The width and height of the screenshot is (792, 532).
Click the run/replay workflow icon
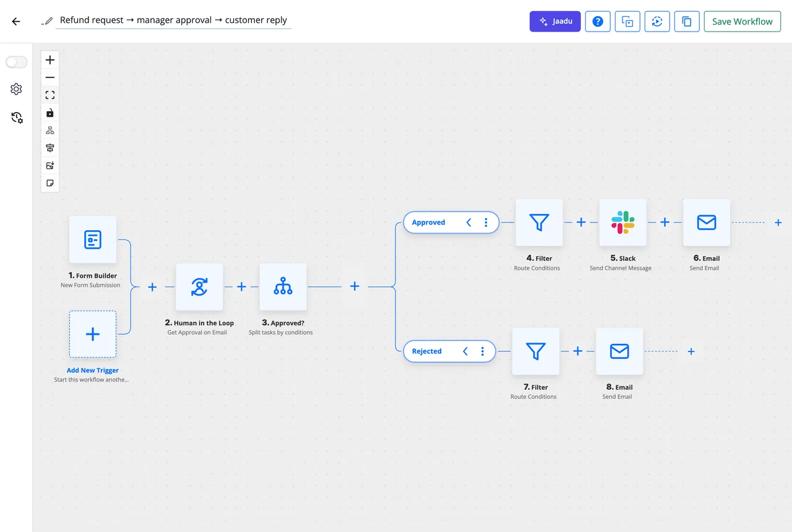point(657,21)
